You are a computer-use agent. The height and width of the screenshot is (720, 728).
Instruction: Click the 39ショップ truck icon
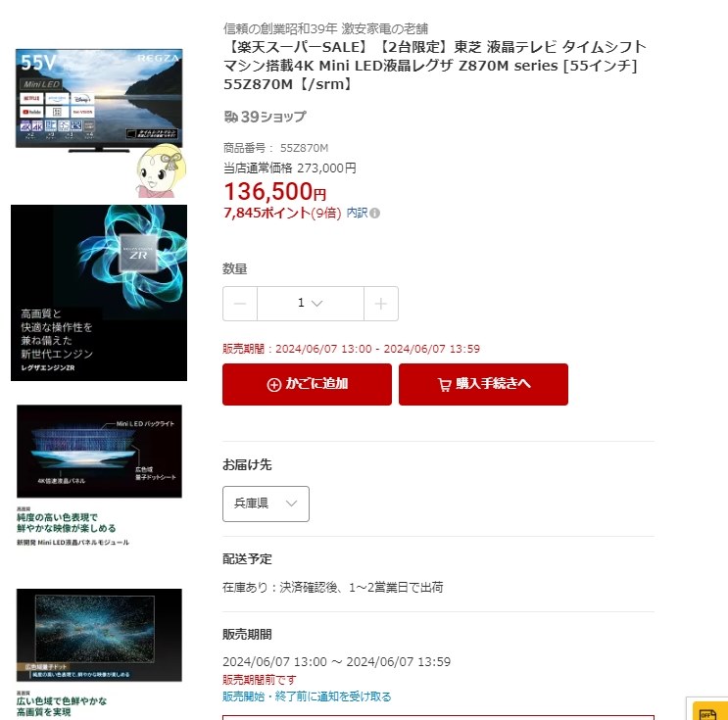pos(231,117)
